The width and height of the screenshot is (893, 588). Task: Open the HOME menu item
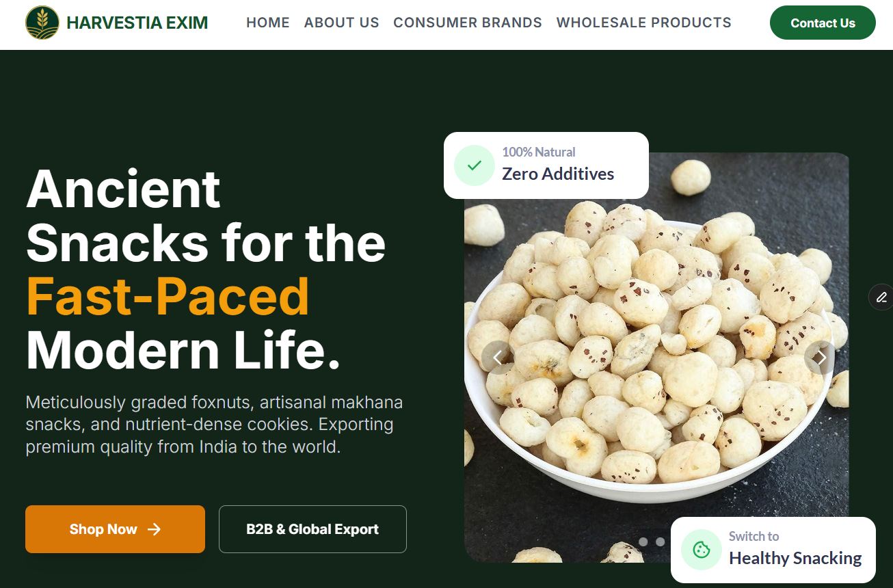coord(268,23)
